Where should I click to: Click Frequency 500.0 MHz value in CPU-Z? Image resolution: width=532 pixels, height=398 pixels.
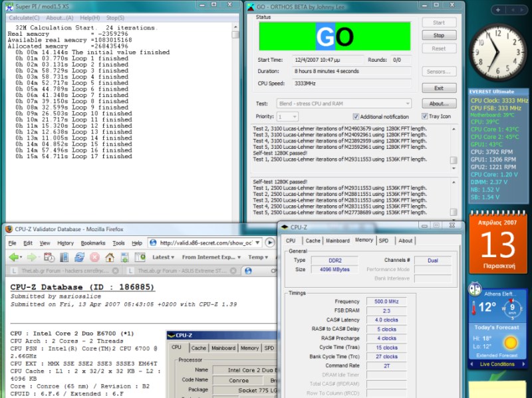[x=386, y=302]
